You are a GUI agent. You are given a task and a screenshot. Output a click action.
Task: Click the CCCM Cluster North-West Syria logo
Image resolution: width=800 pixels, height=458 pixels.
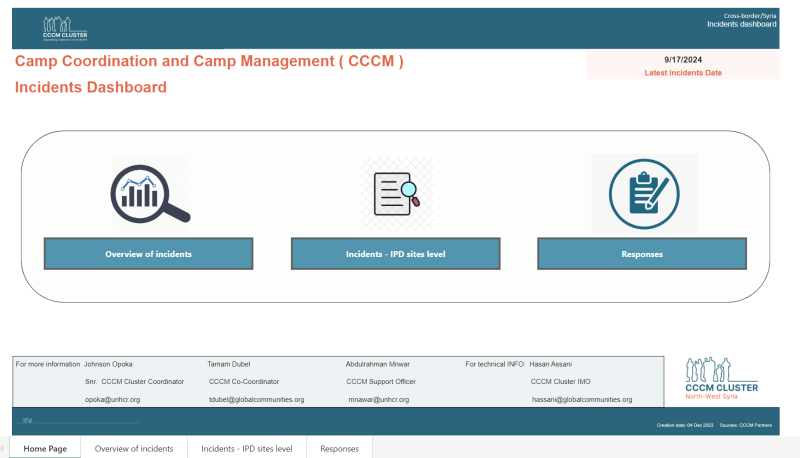point(721,380)
